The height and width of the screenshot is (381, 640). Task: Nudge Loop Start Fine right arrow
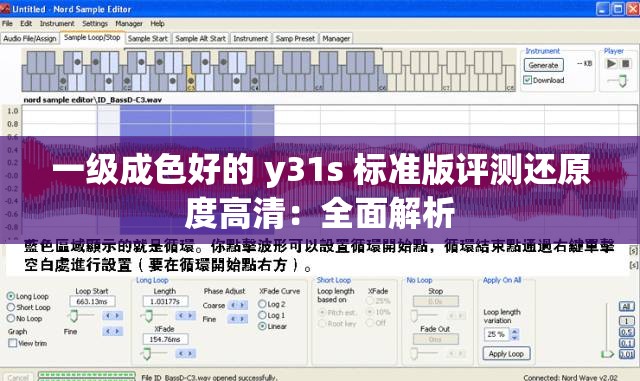click(x=118, y=331)
